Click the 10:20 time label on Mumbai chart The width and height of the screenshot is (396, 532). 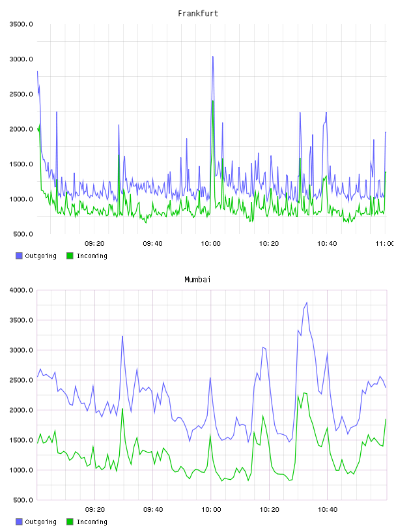[269, 510]
